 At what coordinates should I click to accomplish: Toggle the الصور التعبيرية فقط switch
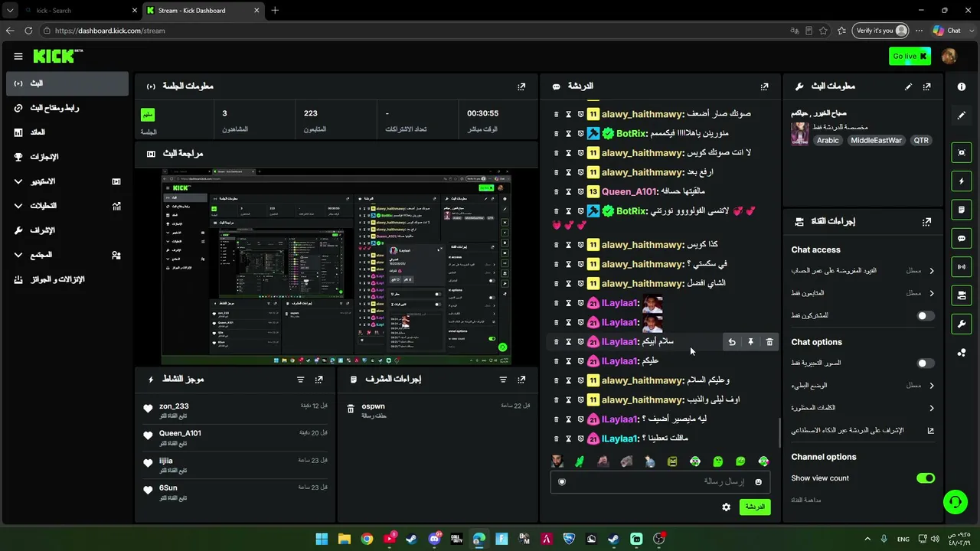(x=926, y=364)
